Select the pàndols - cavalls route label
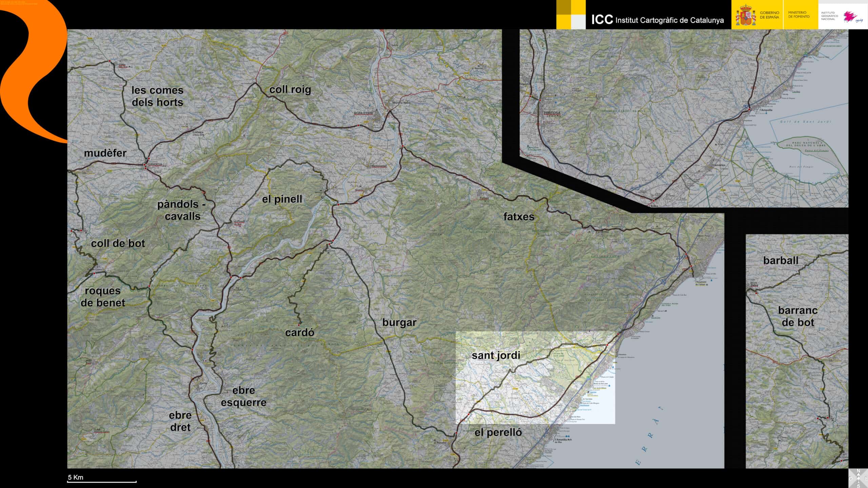Image resolution: width=868 pixels, height=488 pixels. pos(181,210)
